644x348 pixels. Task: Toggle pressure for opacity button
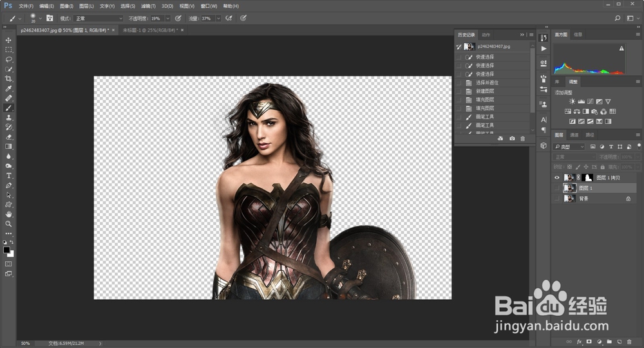pyautogui.click(x=178, y=18)
